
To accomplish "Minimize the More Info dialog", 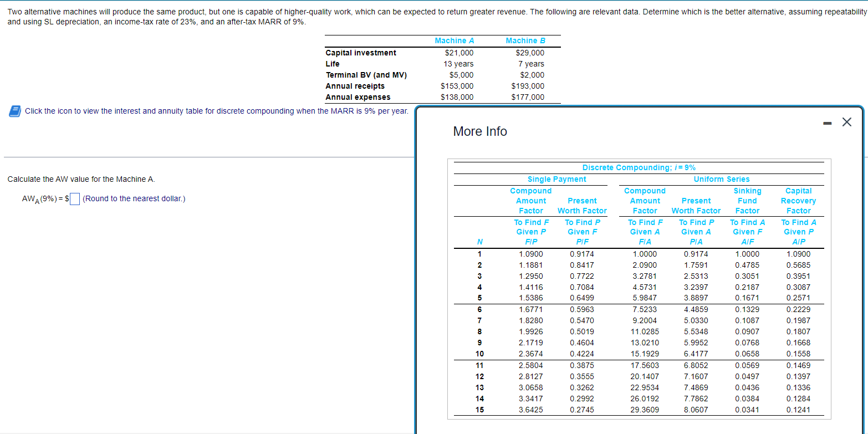I will 826,122.
